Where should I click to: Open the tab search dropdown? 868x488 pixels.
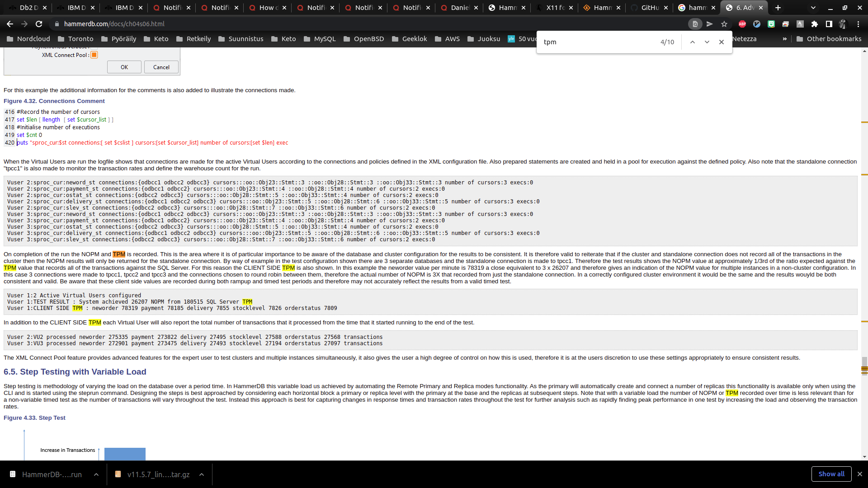tap(813, 8)
